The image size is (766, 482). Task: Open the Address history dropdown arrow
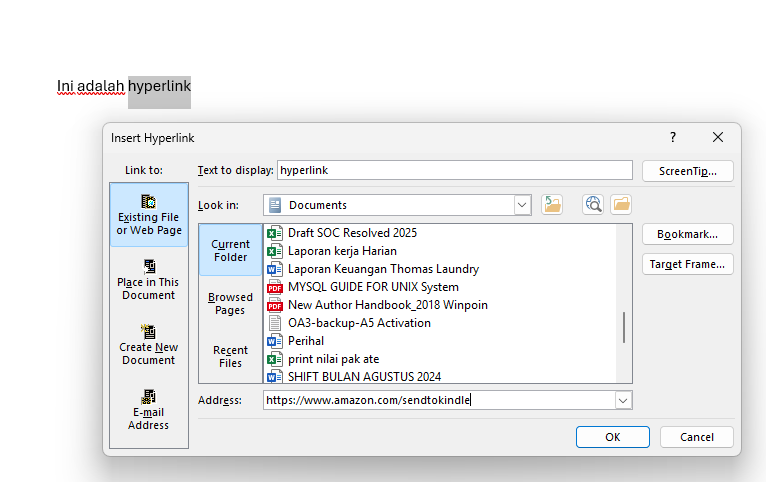tap(623, 400)
